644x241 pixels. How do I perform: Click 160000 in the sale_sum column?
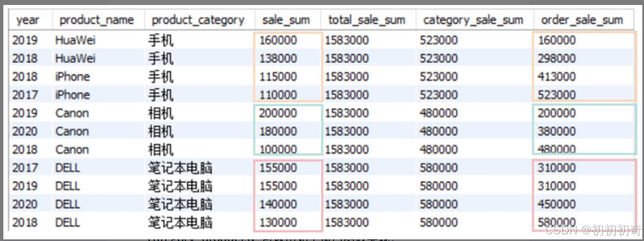[277, 40]
